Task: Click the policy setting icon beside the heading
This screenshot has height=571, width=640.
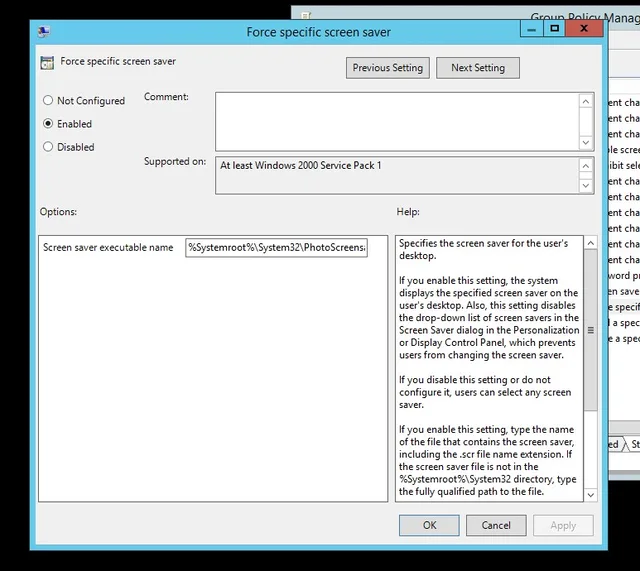Action: click(x=47, y=63)
